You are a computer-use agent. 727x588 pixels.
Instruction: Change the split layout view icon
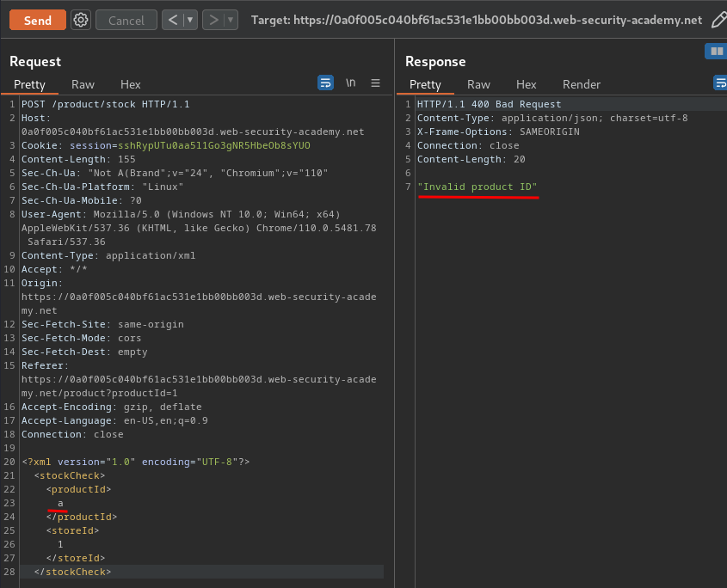tap(717, 51)
